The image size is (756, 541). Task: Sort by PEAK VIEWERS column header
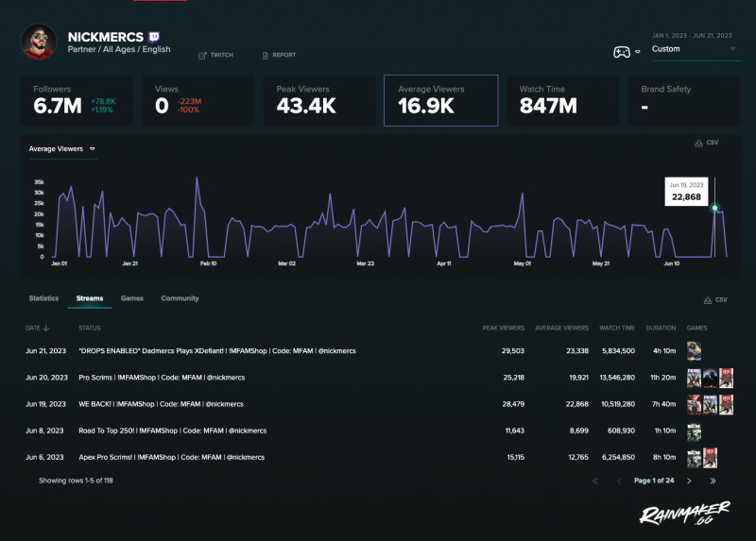click(x=504, y=328)
